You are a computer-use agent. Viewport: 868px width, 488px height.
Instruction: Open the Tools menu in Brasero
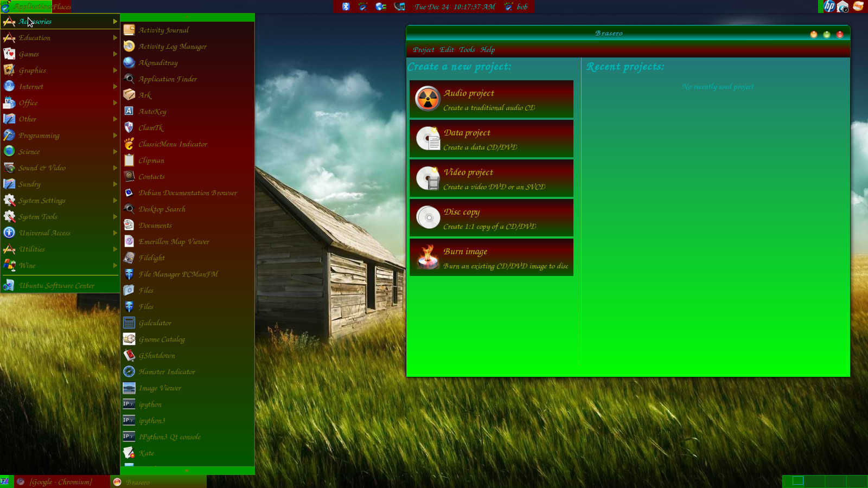tap(467, 49)
